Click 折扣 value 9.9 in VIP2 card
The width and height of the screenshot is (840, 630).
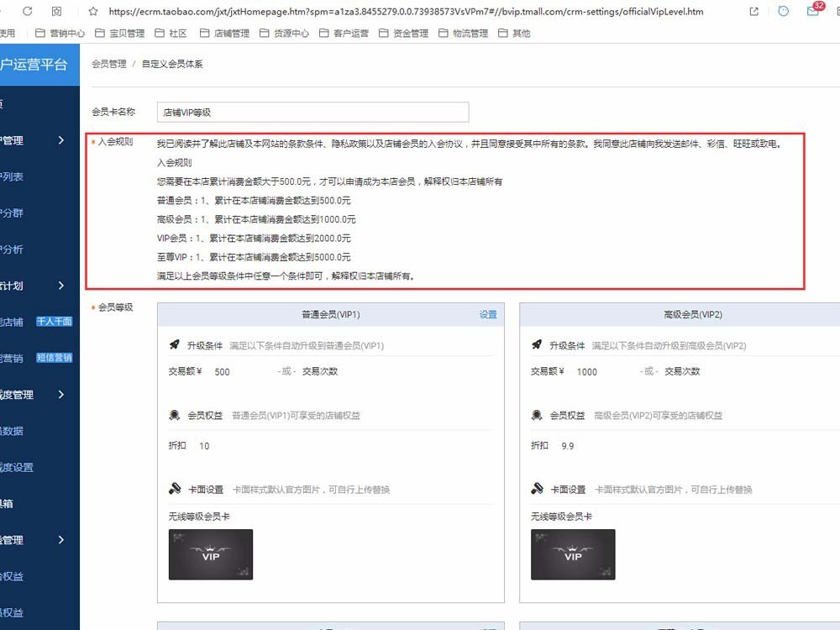point(567,446)
